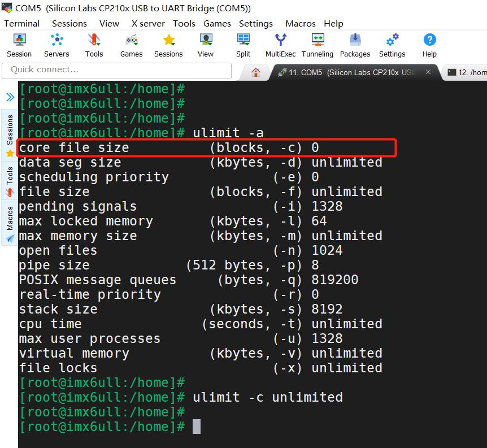The width and height of the screenshot is (487, 448).
Task: Open the Session toolbar button
Action: pos(19,45)
